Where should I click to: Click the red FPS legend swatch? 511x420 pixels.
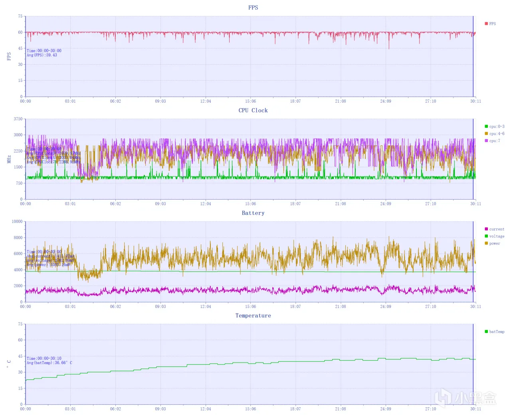(x=486, y=24)
